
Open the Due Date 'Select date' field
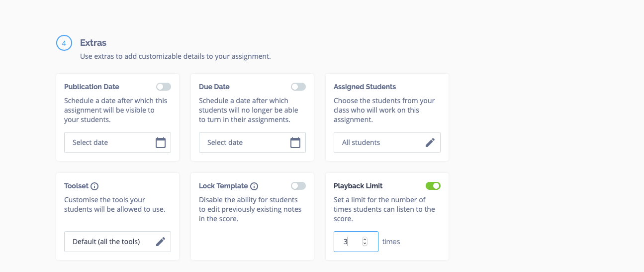coord(252,142)
